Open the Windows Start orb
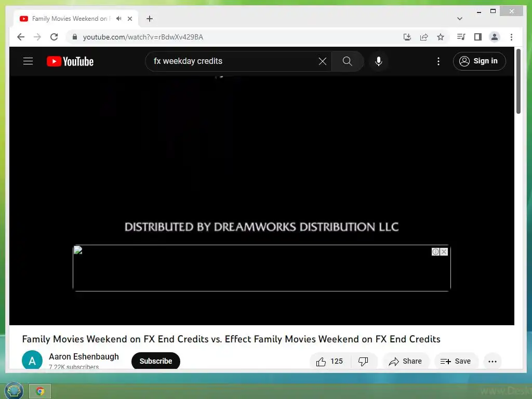 pos(14,391)
